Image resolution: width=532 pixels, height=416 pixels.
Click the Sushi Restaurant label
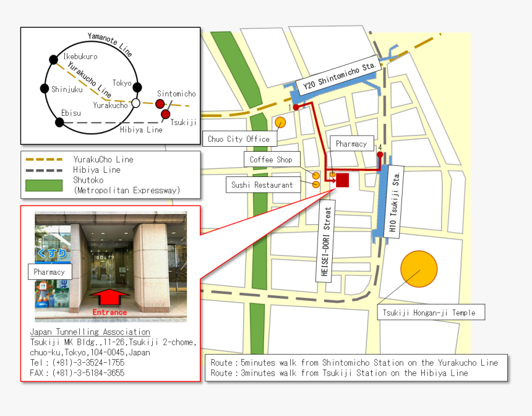click(264, 184)
